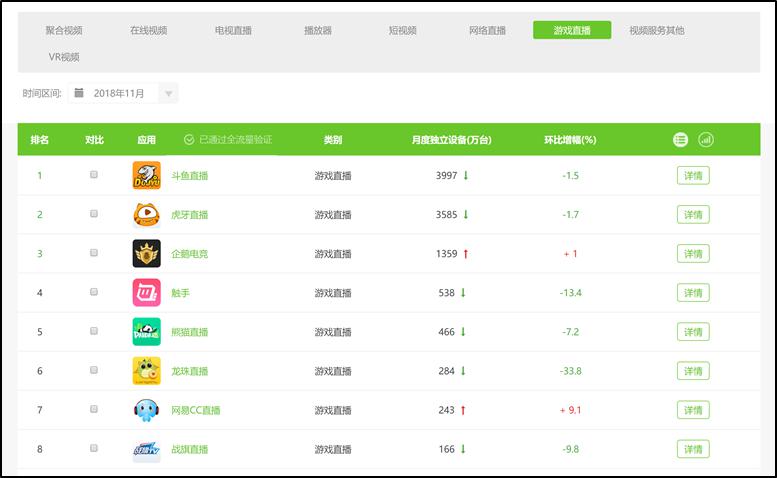Open the 触手 app icon
Viewport: 777px width, 478px height.
pyautogui.click(x=147, y=293)
